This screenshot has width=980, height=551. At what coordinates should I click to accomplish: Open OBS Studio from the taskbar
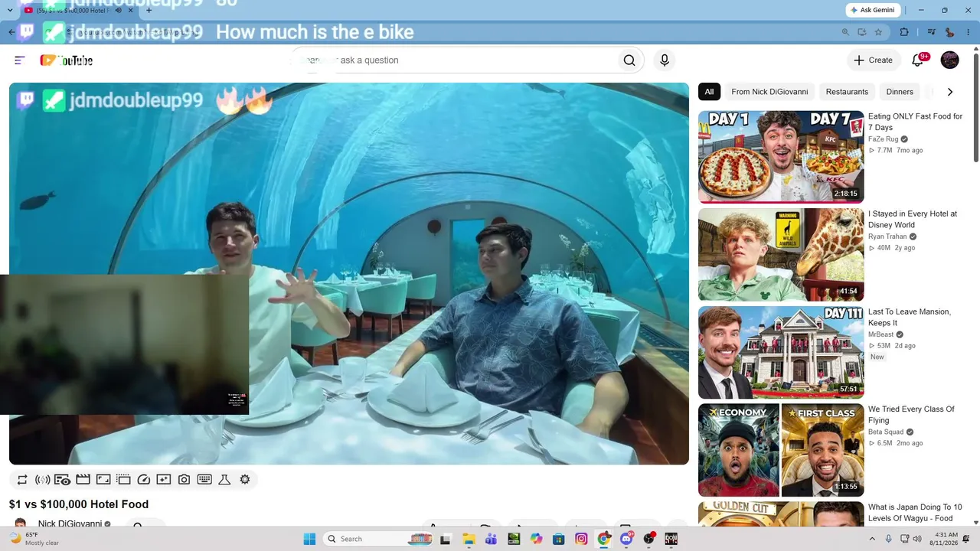click(x=648, y=539)
